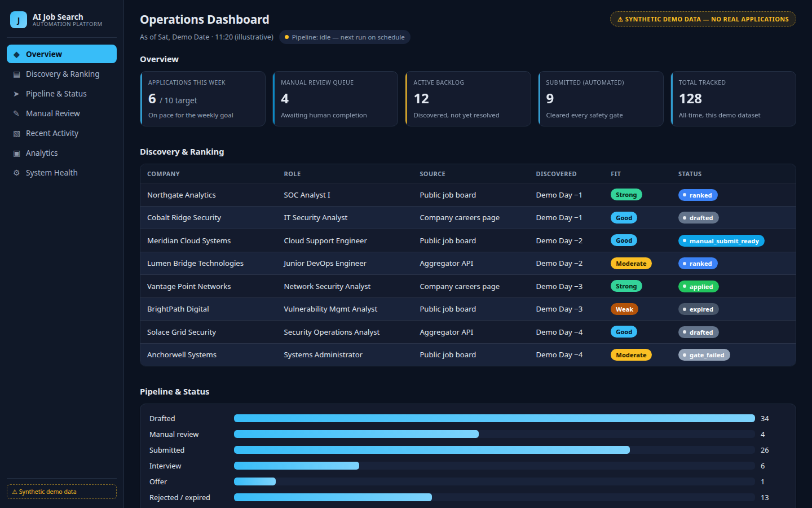The width and height of the screenshot is (812, 508).
Task: Click Northgate Analytics ranked status badge
Action: [x=698, y=195]
